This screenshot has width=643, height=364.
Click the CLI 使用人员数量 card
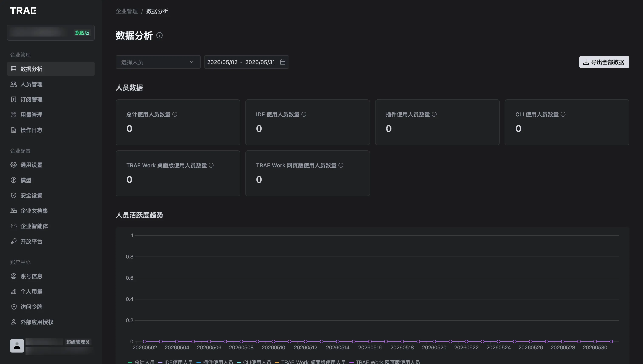[x=567, y=122]
